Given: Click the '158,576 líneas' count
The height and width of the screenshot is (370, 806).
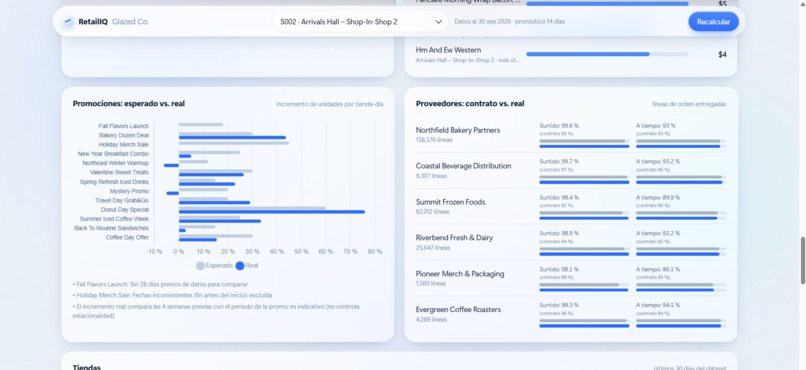Looking at the screenshot, I should tap(434, 140).
